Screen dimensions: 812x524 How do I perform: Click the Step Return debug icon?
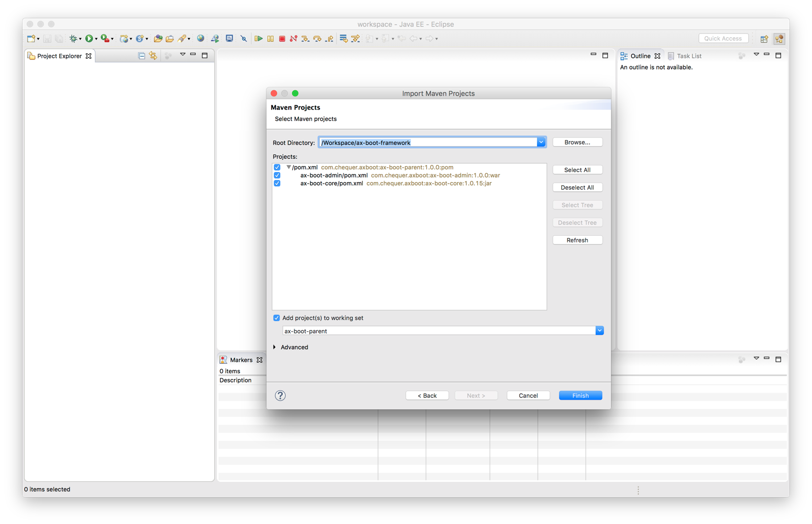[x=329, y=39]
